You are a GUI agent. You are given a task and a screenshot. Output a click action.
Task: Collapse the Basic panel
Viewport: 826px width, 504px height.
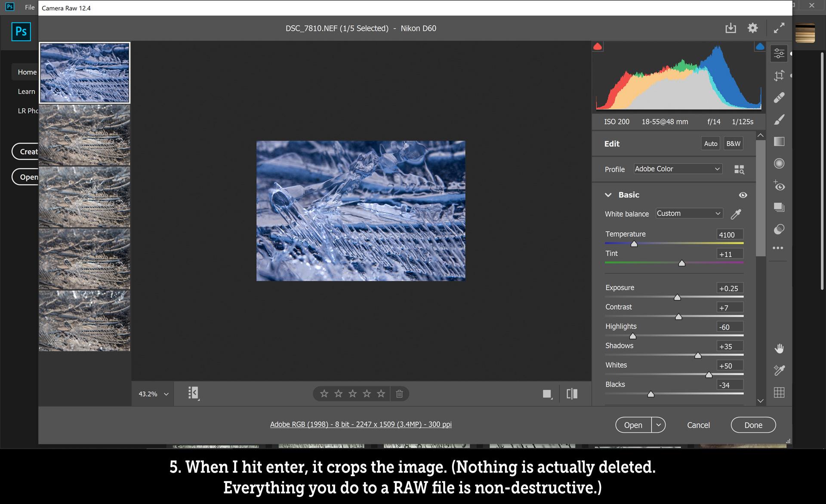[x=608, y=195]
